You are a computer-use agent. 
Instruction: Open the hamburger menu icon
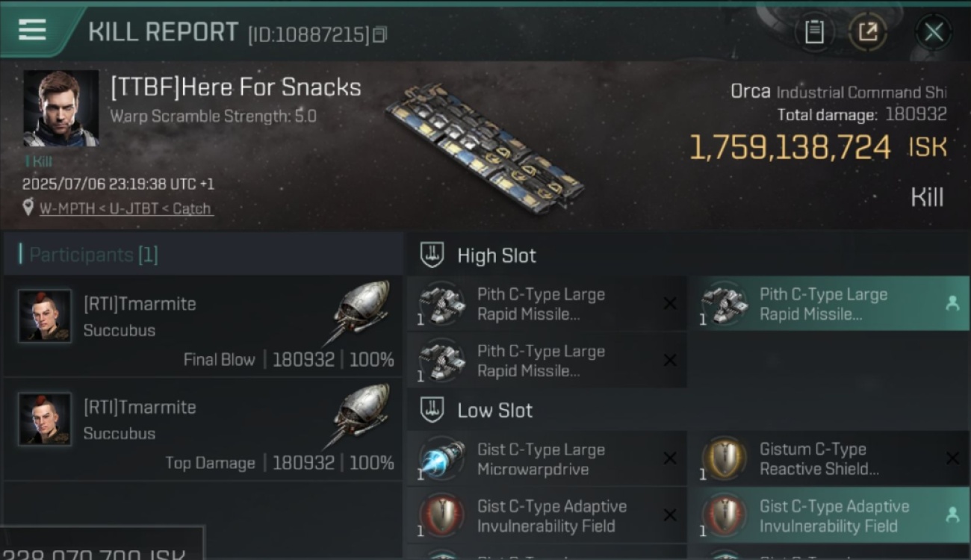tap(32, 31)
